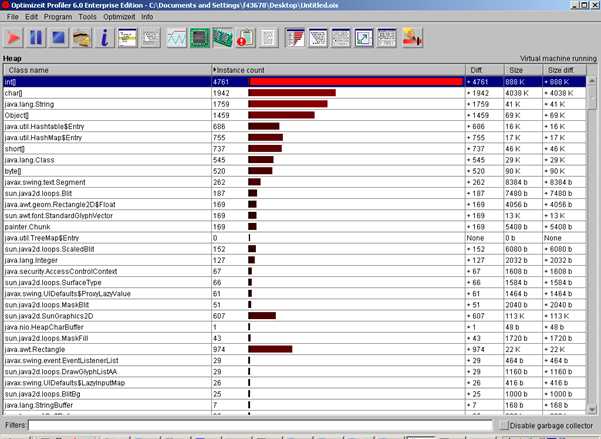Click the blue italic 'i' information icon
The width and height of the screenshot is (601, 439).
(104, 38)
